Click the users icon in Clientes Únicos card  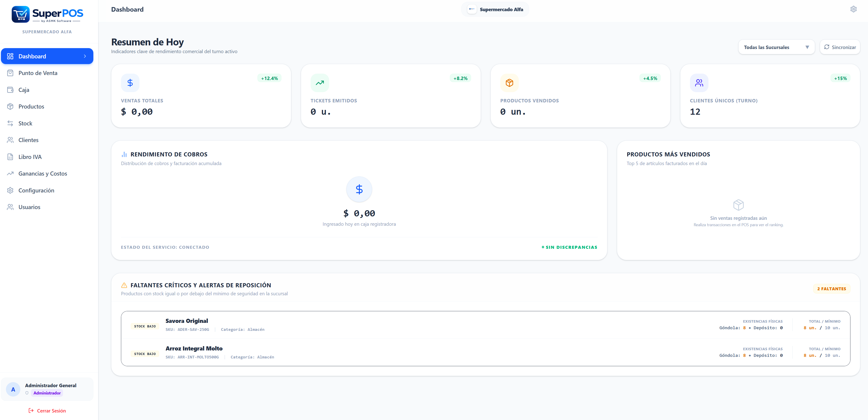point(699,83)
